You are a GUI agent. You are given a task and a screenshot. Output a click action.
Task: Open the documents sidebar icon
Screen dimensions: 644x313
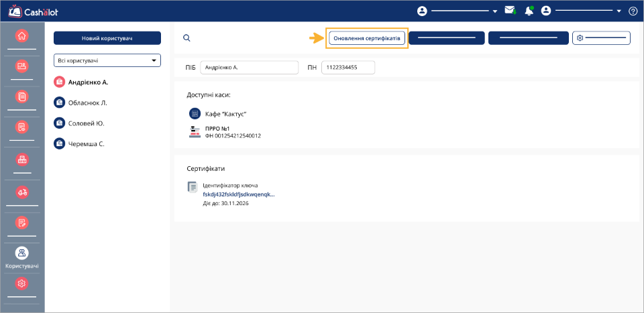point(21,97)
